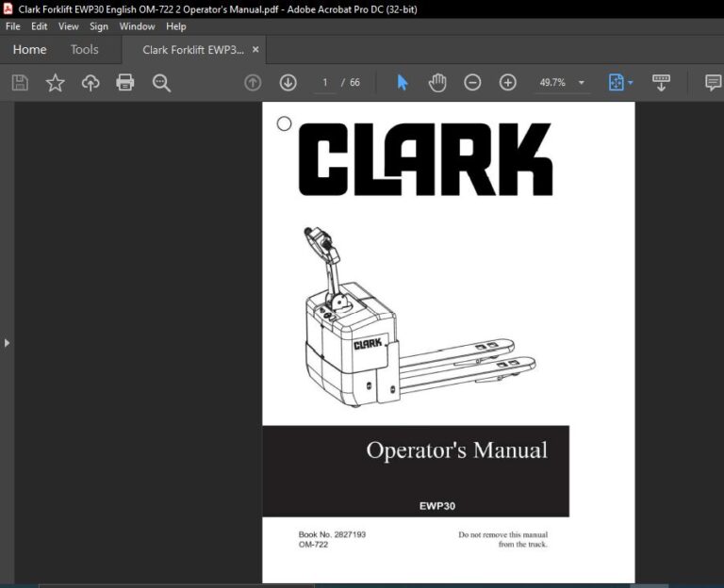This screenshot has width=724, height=588.
Task: Click the fit page scrolling mode icon
Action: click(616, 83)
